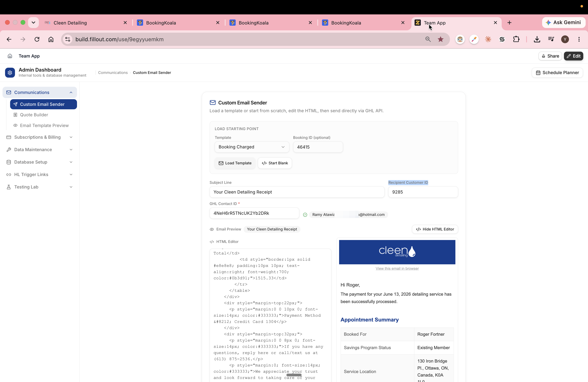Click the Email Preview eye icon
The height and width of the screenshot is (382, 588).
pos(212,229)
